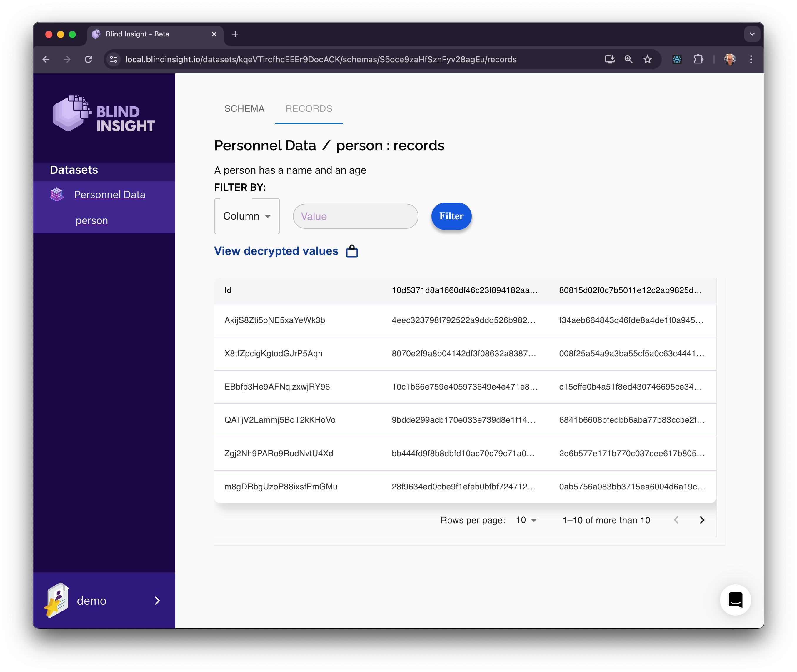
Task: Click the zoom magnifier icon in address bar
Action: pos(628,59)
